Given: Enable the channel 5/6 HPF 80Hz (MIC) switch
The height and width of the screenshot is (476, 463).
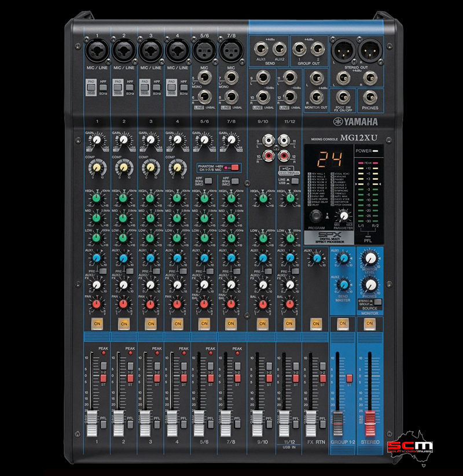Looking at the screenshot, I should pyautogui.click(x=208, y=181).
